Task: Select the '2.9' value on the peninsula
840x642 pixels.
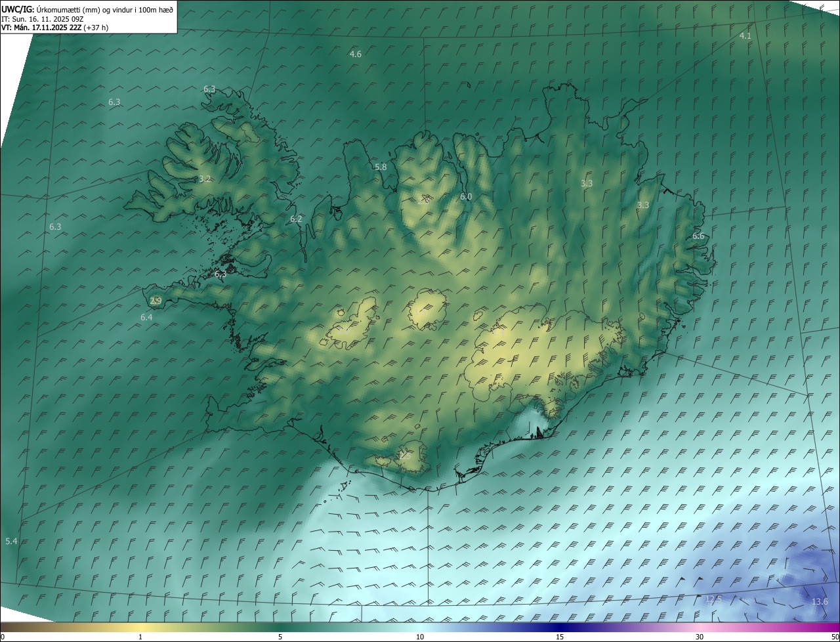Action: (156, 301)
